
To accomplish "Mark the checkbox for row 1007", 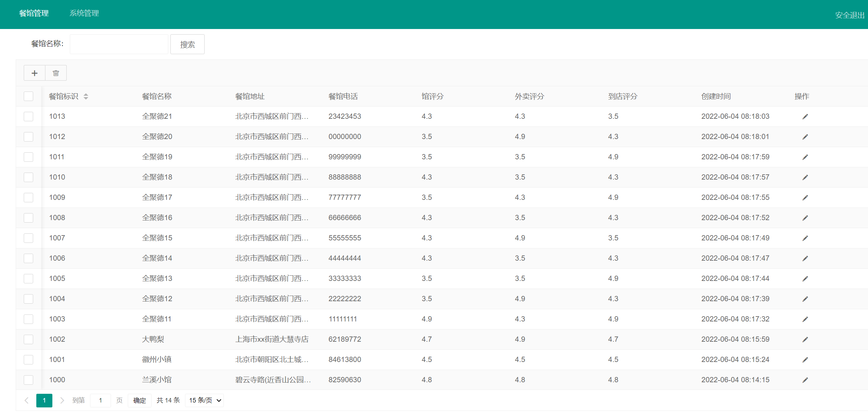I will pos(29,238).
